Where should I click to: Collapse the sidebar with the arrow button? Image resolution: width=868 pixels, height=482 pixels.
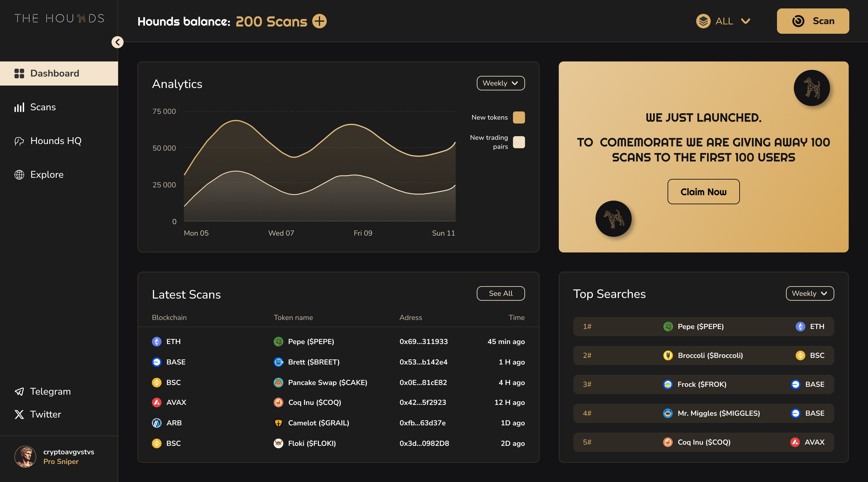click(117, 42)
